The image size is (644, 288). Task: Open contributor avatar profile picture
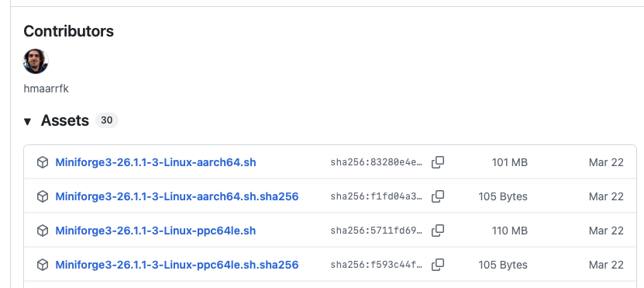click(36, 61)
